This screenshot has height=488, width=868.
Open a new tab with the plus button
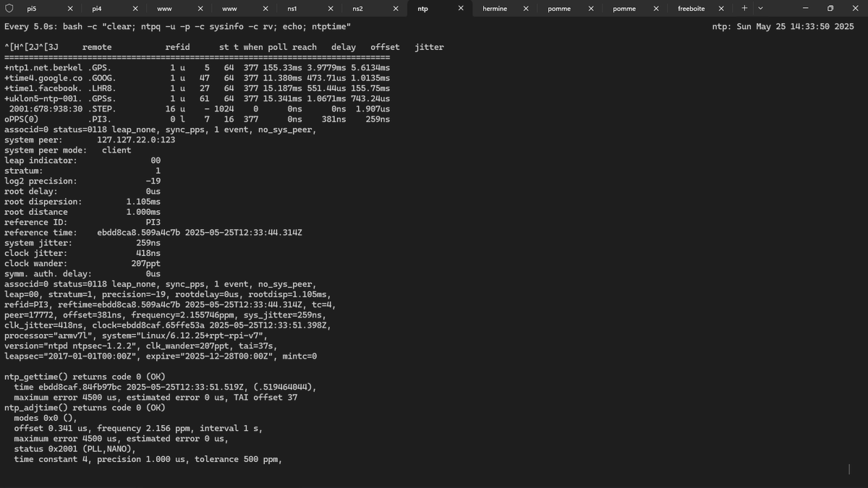coord(744,8)
